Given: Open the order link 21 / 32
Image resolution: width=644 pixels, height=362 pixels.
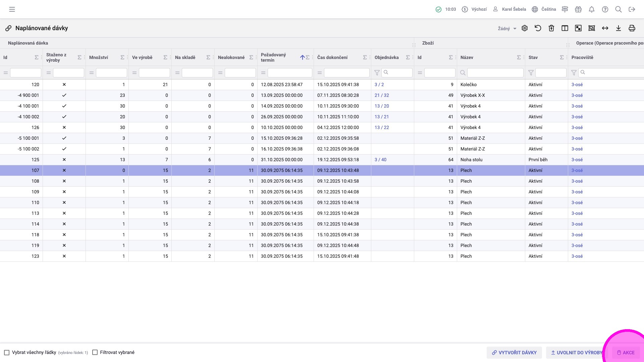Looking at the screenshot, I should [382, 96].
